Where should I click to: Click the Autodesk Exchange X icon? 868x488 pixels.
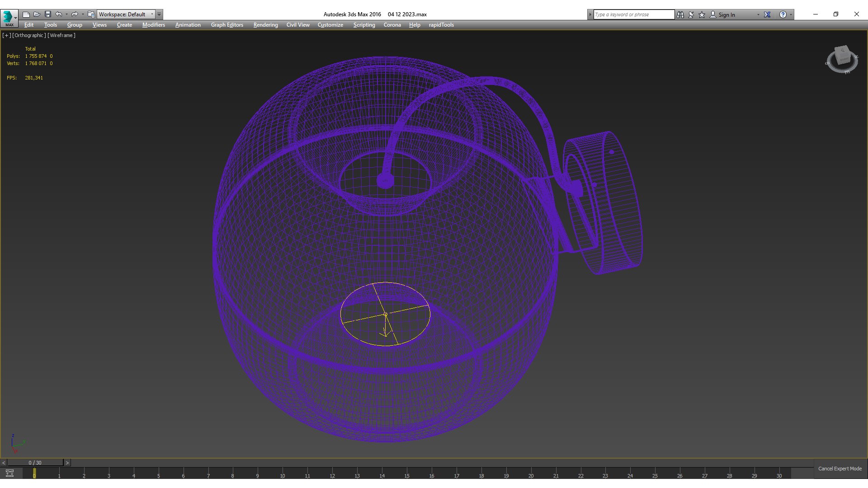767,14
